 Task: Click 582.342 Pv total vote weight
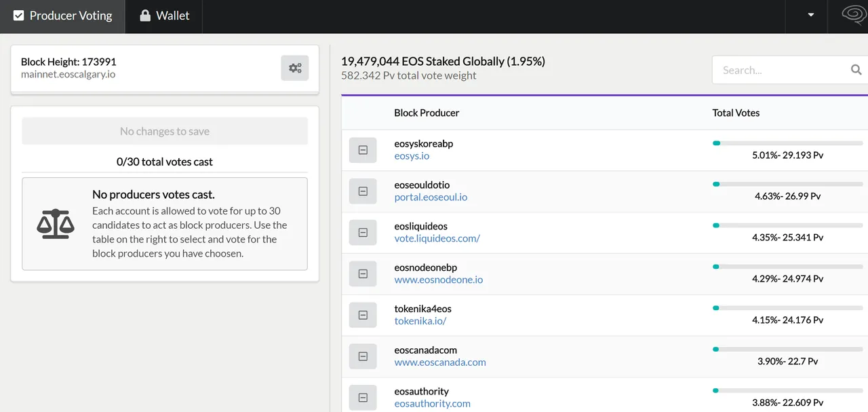409,75
